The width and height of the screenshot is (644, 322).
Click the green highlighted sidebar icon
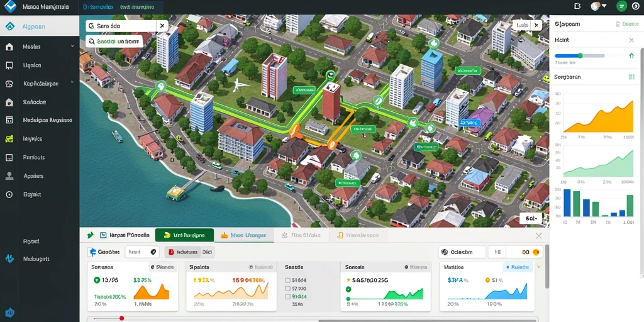point(9,139)
